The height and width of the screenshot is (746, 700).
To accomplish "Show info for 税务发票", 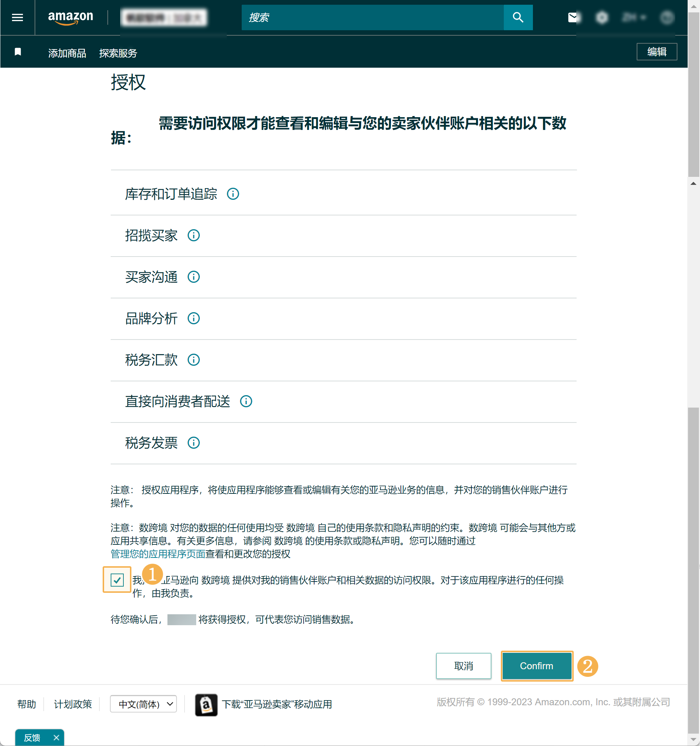I will 193,443.
